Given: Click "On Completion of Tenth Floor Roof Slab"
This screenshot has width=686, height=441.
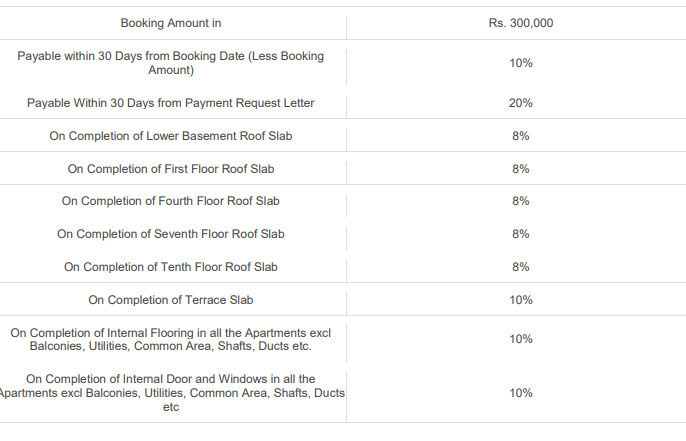Looking at the screenshot, I should pyautogui.click(x=171, y=267).
